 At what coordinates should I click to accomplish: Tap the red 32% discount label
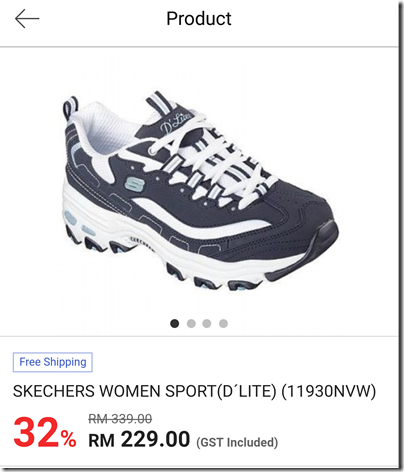[45, 433]
